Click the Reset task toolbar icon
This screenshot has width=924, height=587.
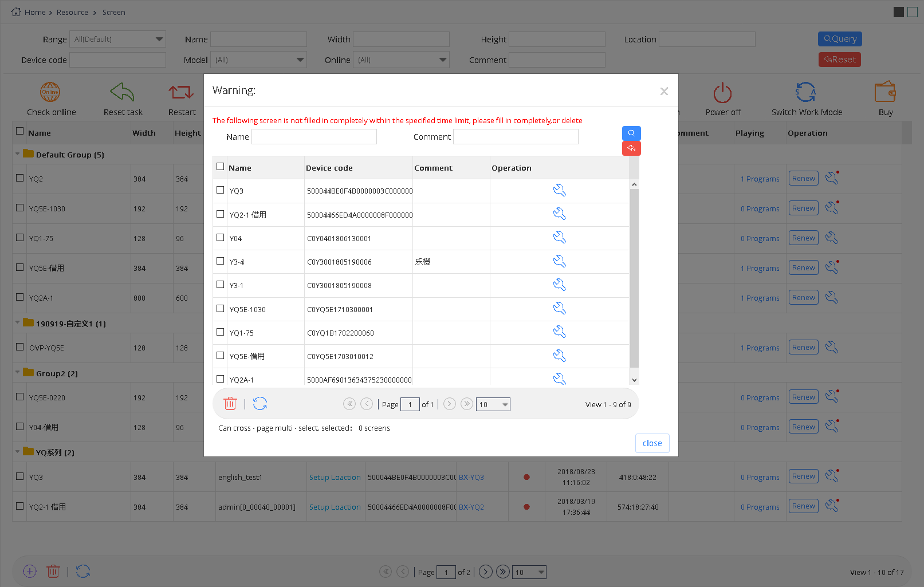click(122, 92)
